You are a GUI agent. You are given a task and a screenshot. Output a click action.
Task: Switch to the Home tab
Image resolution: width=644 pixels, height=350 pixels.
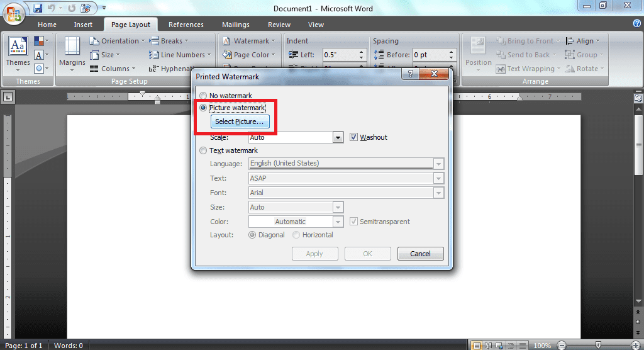[x=47, y=25]
